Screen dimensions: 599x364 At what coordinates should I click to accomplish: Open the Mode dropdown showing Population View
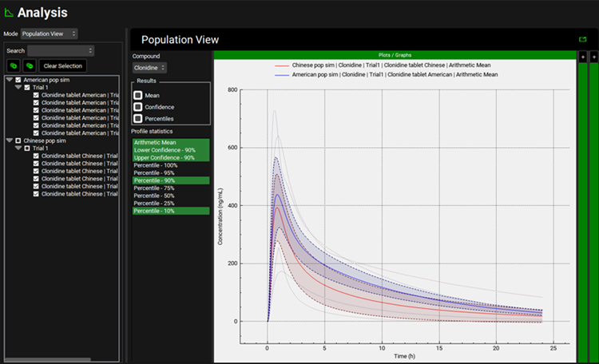50,34
